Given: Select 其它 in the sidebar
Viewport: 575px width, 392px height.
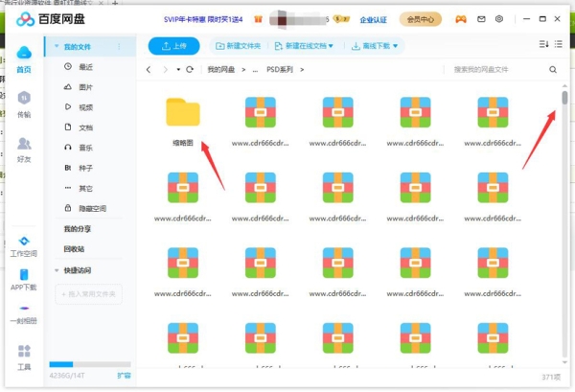Looking at the screenshot, I should pyautogui.click(x=85, y=188).
